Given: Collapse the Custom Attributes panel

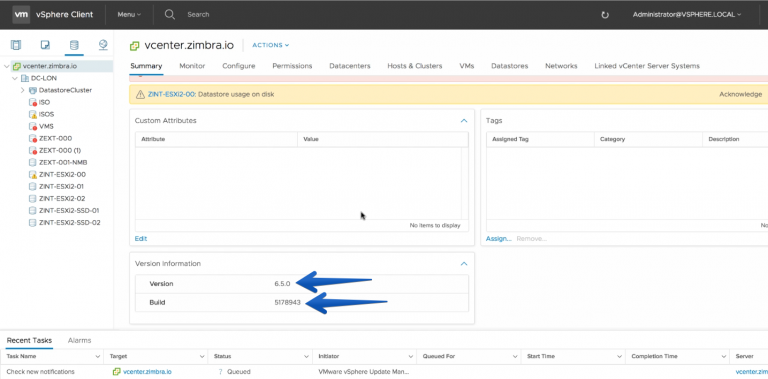Looking at the screenshot, I should pos(464,120).
